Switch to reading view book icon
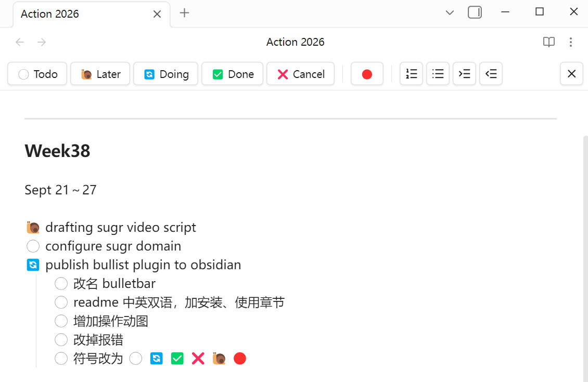The height and width of the screenshot is (382, 588). [548, 42]
